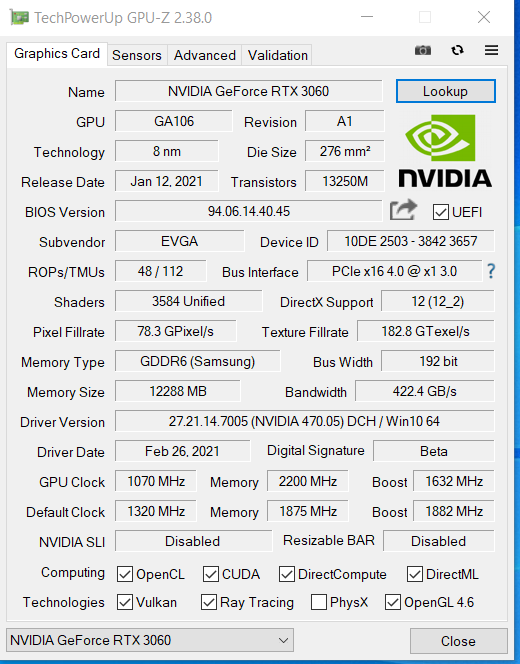
Task: Expand the GPU selection dropdown arrow
Action: pos(284,641)
